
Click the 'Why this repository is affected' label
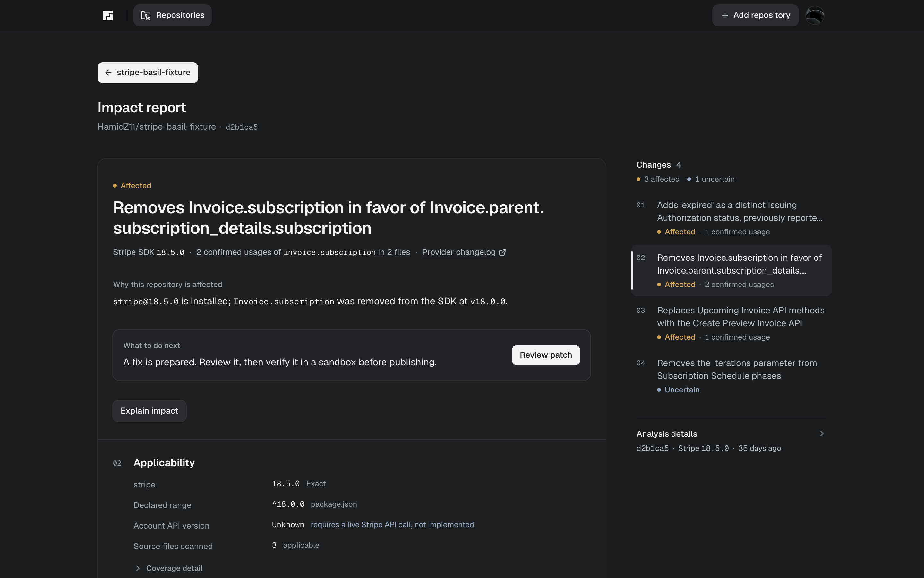[167, 285]
